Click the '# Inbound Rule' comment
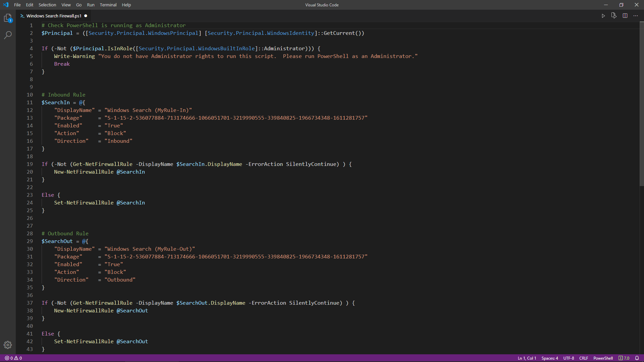The image size is (644, 362). tap(63, 95)
